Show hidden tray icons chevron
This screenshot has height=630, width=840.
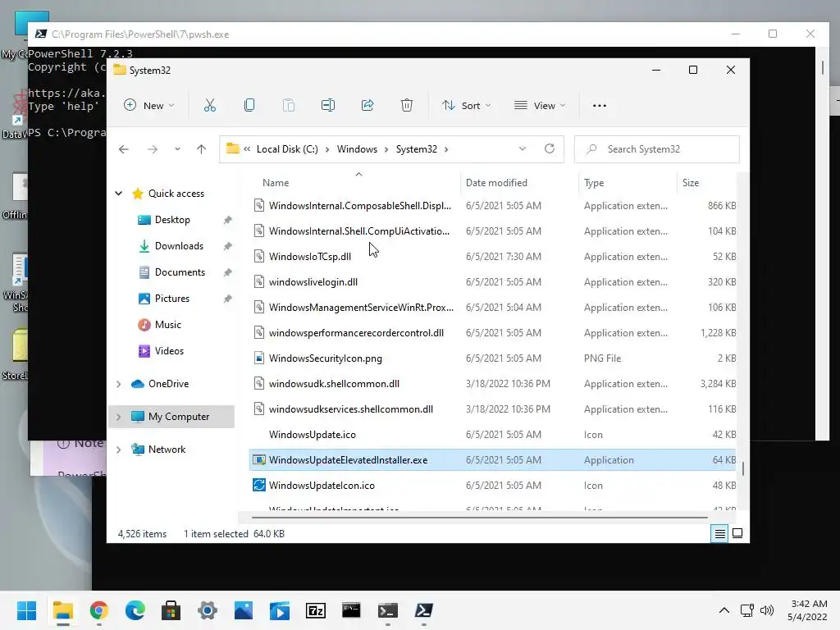coord(724,610)
